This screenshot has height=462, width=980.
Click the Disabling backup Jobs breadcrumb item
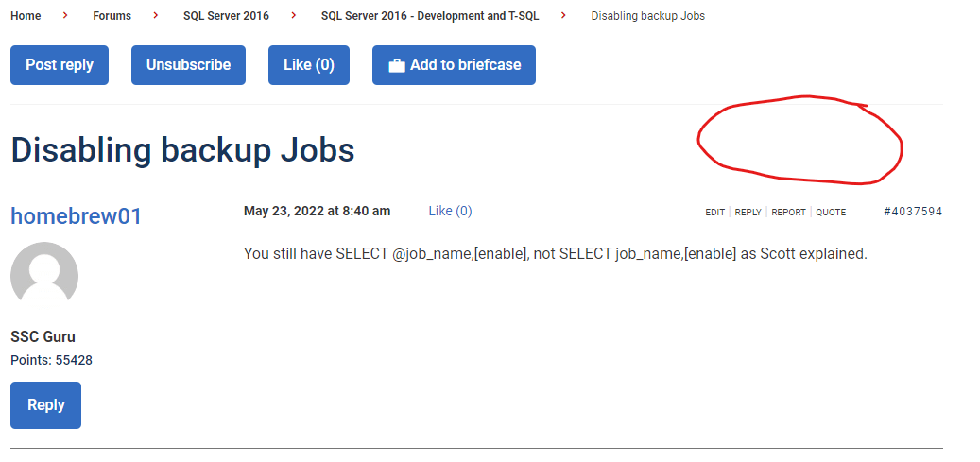[x=647, y=16]
